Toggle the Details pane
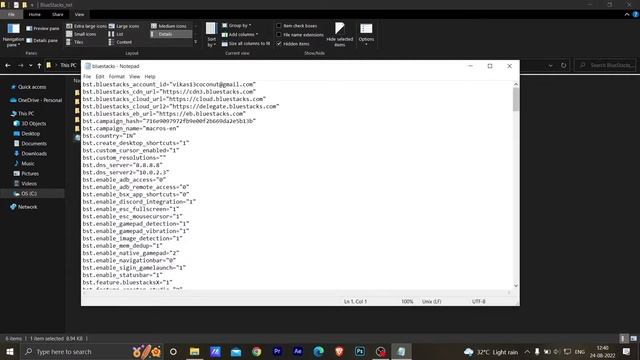The width and height of the screenshot is (640, 360). click(42, 40)
